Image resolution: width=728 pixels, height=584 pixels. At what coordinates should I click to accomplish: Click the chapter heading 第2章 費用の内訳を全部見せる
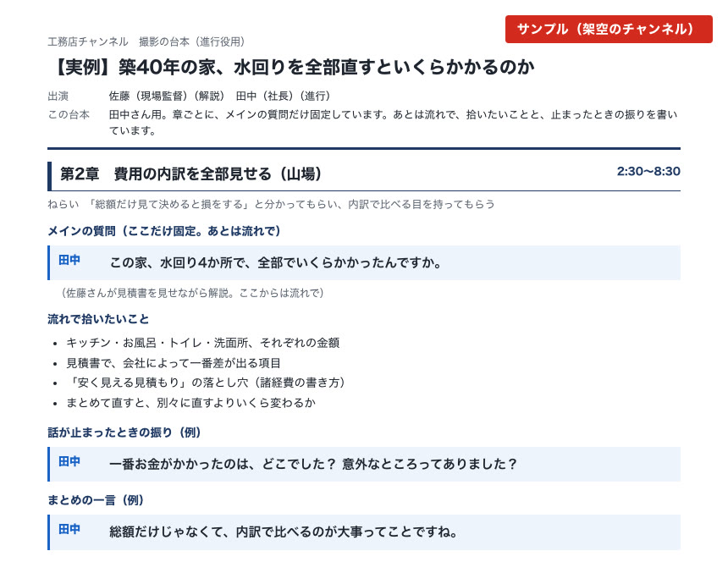190,174
